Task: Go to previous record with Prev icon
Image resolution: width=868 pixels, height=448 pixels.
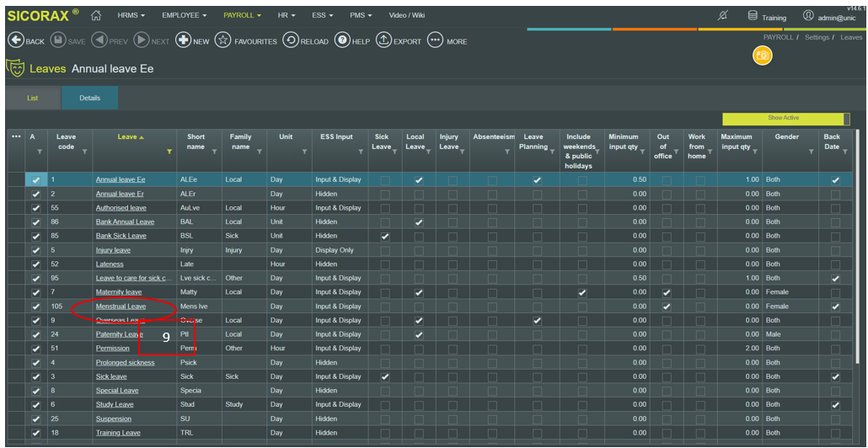Action: (99, 41)
